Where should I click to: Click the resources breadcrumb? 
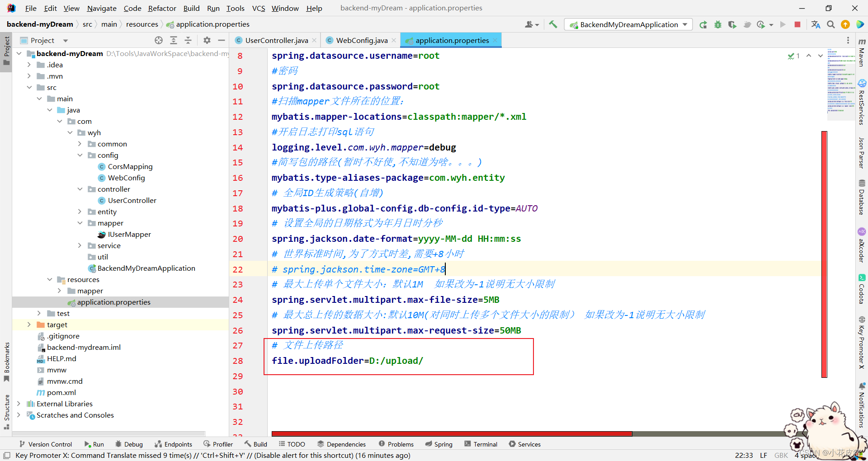pos(142,24)
